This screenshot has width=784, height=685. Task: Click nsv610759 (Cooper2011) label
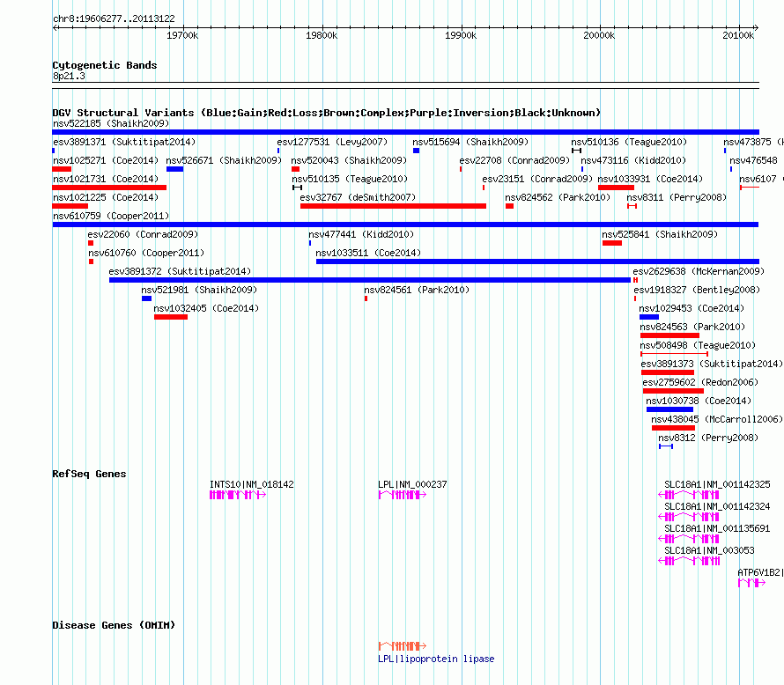click(x=111, y=216)
